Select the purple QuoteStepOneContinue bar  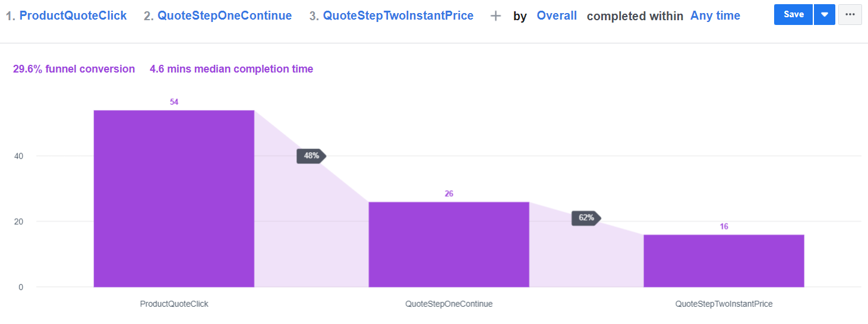pos(449,244)
